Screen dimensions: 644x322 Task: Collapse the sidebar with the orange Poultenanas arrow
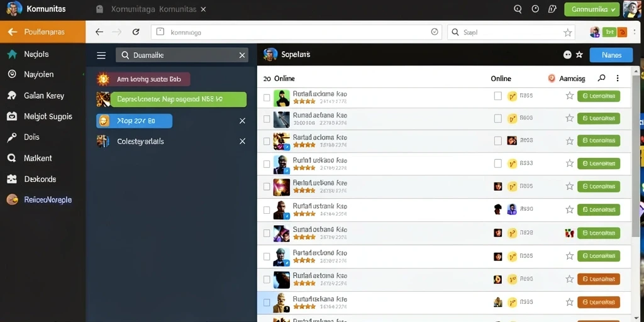13,32
